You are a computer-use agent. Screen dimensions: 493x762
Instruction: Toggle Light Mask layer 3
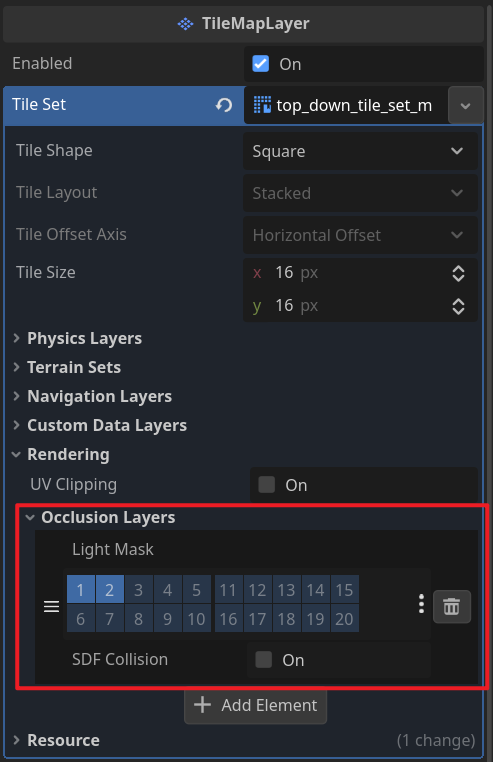(139, 589)
